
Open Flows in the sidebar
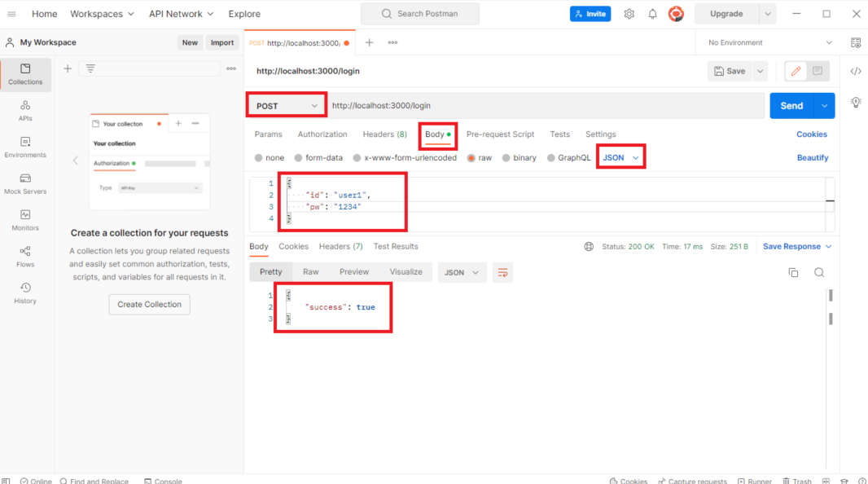coord(25,257)
